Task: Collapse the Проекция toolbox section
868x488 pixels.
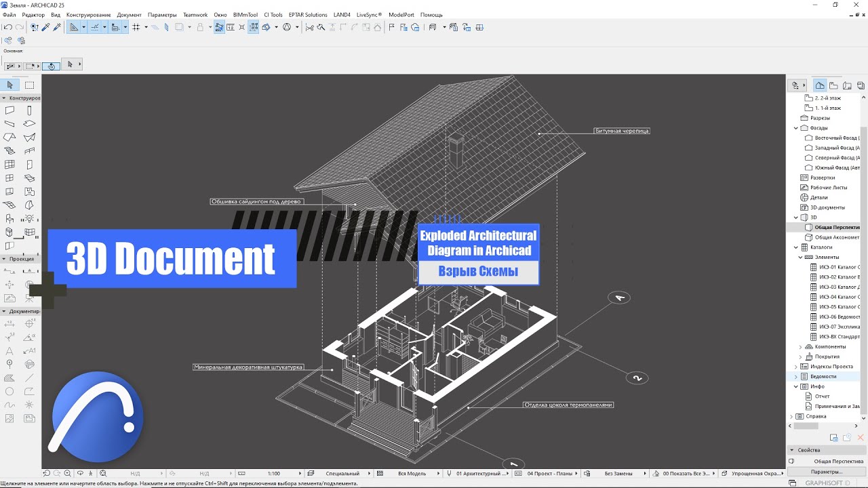Action: 4,259
